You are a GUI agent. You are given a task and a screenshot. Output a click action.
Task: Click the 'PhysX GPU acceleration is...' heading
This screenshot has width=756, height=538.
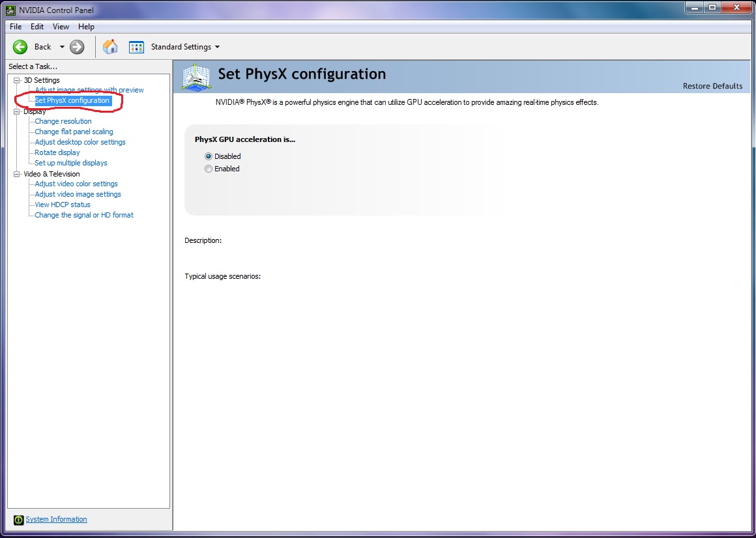(x=245, y=139)
